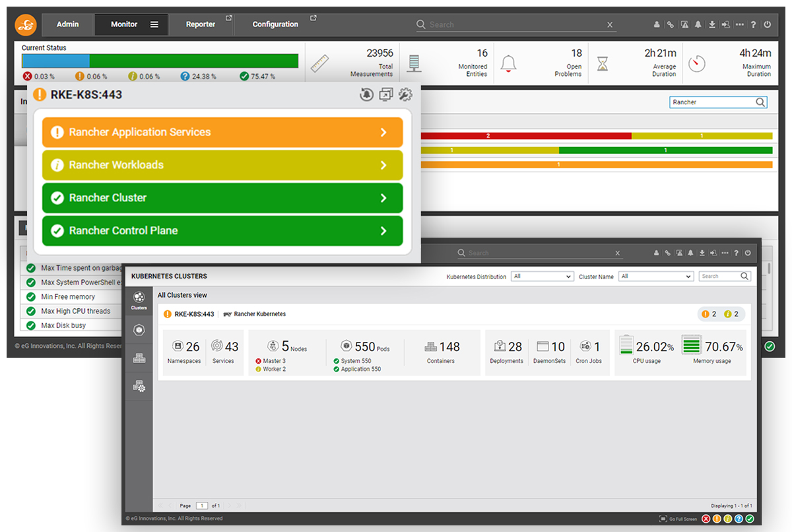The image size is (792, 532).
Task: Click the Worker 2 node status text
Action: point(275,369)
